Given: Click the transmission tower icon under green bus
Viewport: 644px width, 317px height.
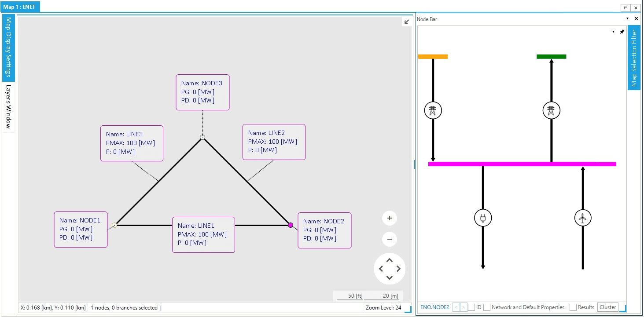Looking at the screenshot, I should pos(551,110).
